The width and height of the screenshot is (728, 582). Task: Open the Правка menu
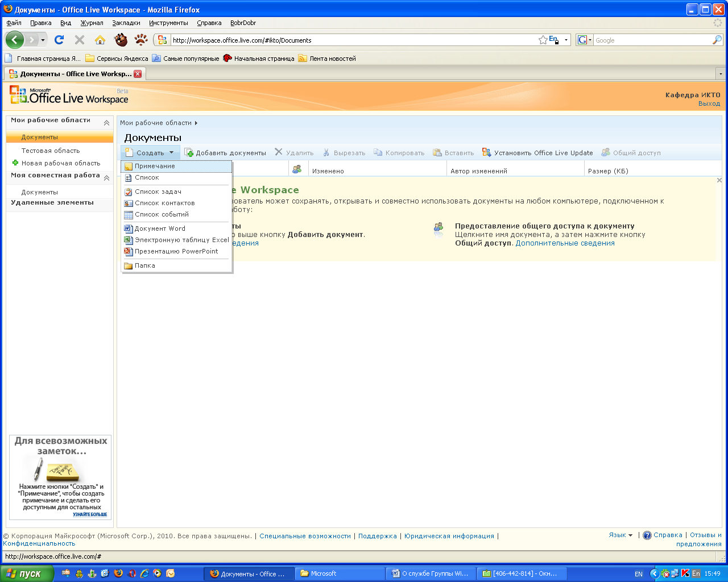41,23
